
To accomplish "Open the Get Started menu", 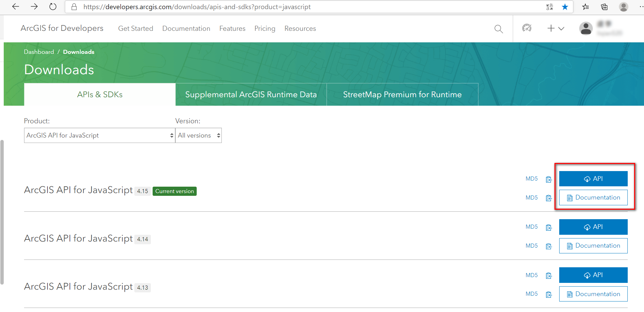I will click(x=136, y=28).
